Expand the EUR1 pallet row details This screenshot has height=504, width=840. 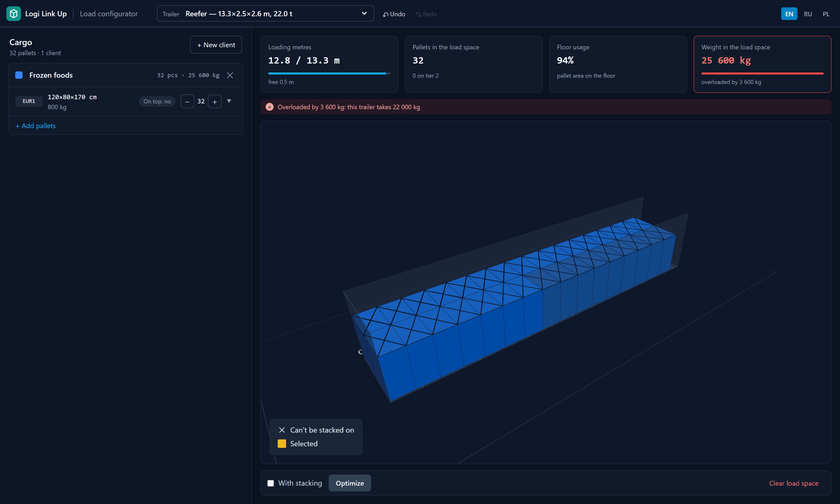[229, 101]
